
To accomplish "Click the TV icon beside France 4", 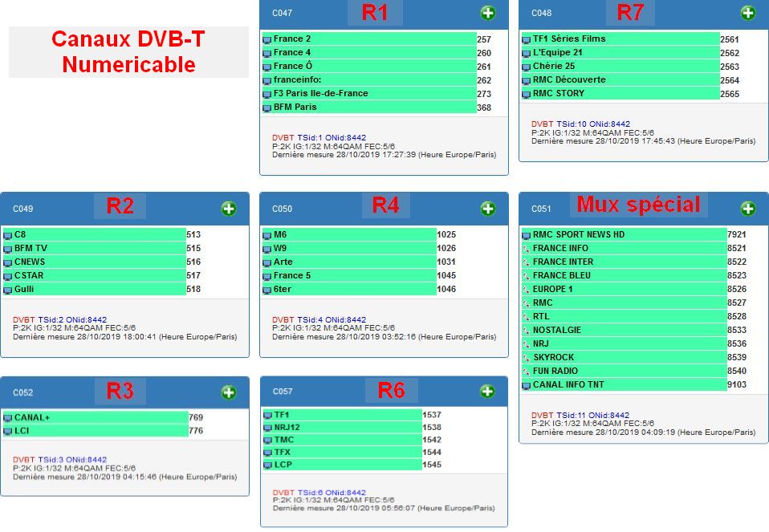I will [267, 54].
